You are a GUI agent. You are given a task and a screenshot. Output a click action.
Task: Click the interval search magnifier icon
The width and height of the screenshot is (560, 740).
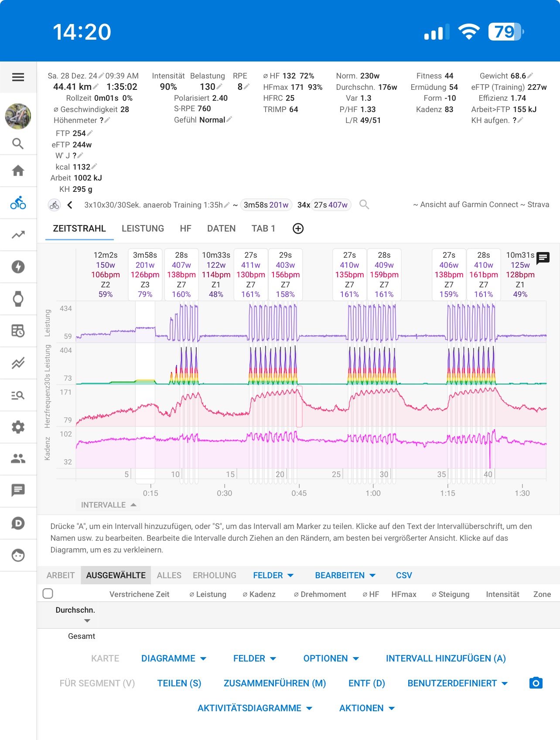point(364,205)
